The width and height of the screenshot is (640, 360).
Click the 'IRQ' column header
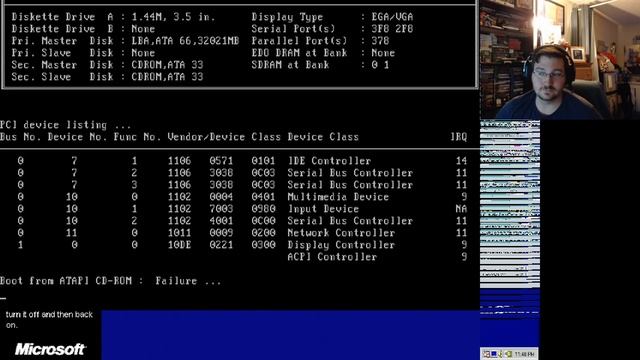point(458,137)
